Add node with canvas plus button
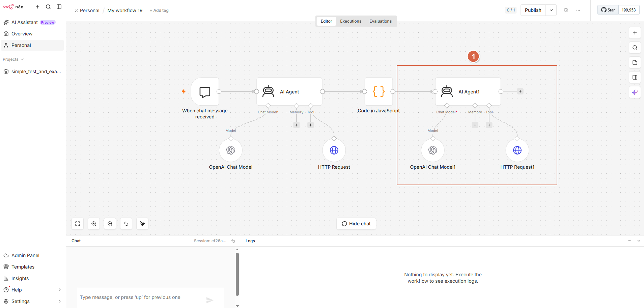This screenshot has width=644, height=308. click(635, 33)
